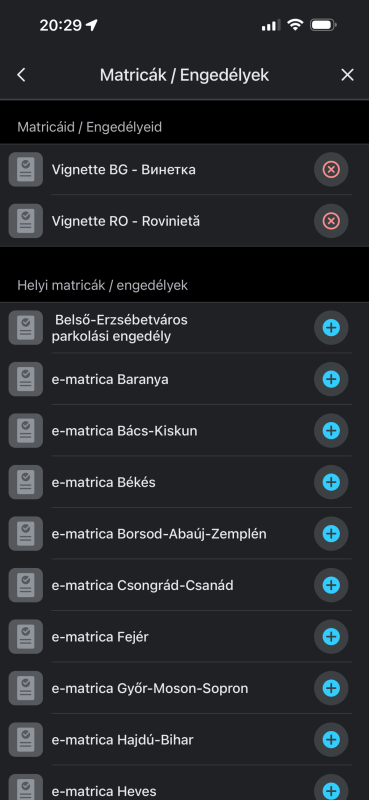Viewport: 369px width, 800px height.
Task: Add e-matrica Csongrád-Csanád vignette
Action: pos(331,585)
